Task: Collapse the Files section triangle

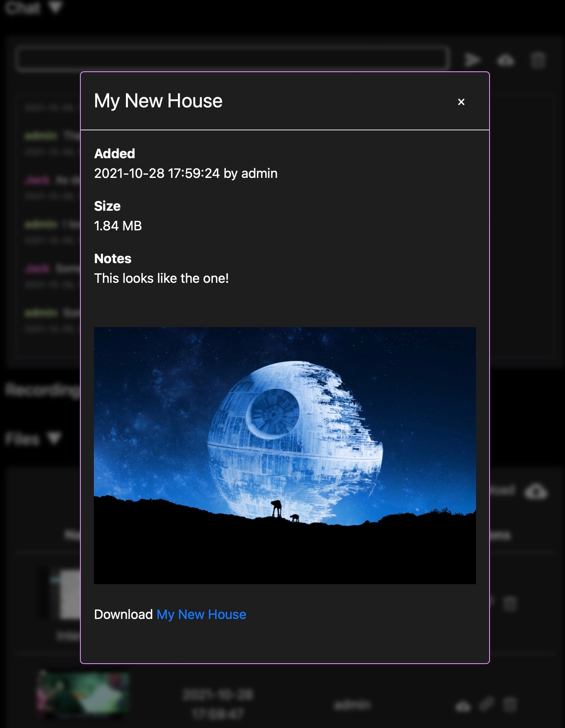Action: click(x=54, y=439)
